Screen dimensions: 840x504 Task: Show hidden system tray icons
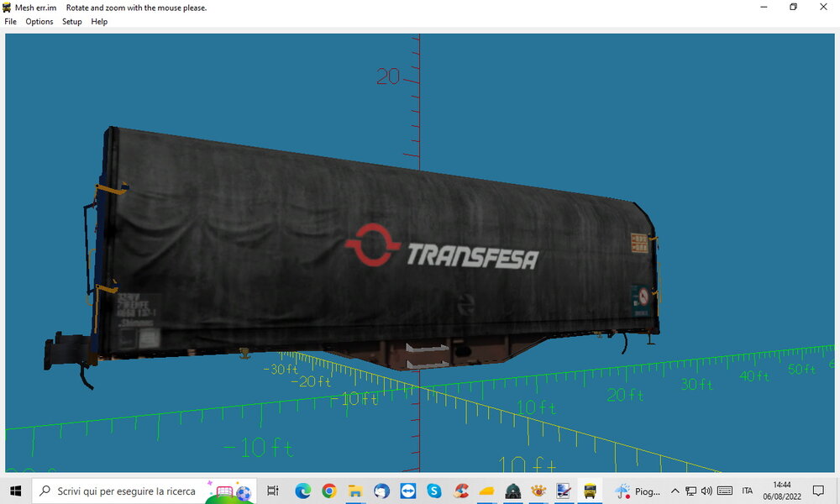[x=675, y=491]
